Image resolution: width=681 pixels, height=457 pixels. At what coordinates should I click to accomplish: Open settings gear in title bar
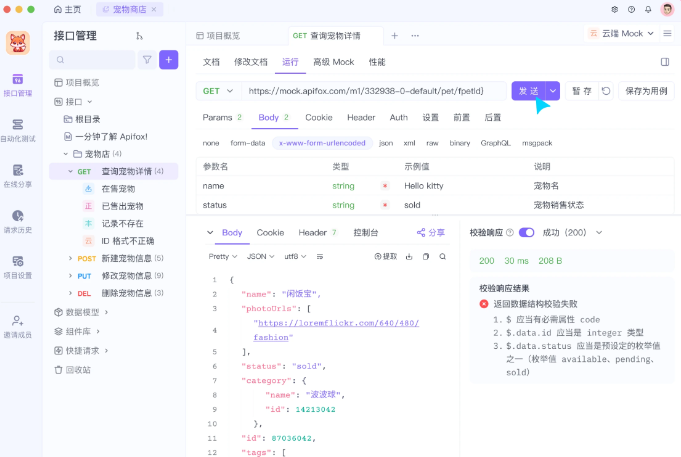[x=615, y=9]
